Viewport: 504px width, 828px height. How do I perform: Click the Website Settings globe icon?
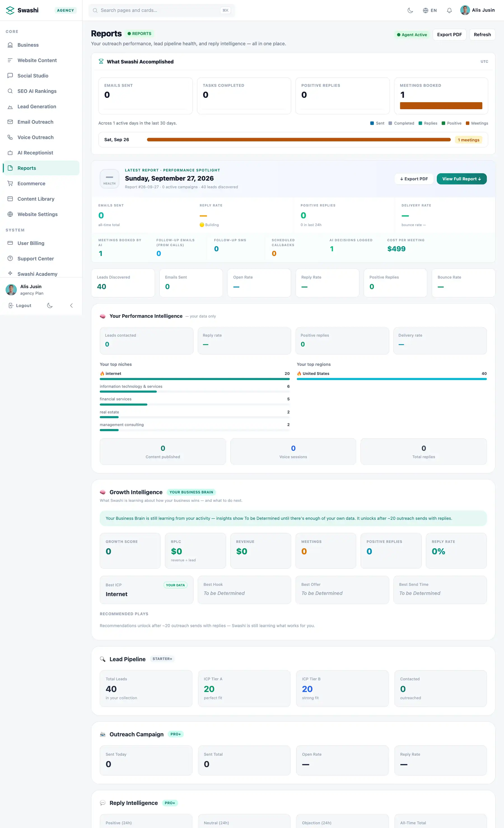10,214
